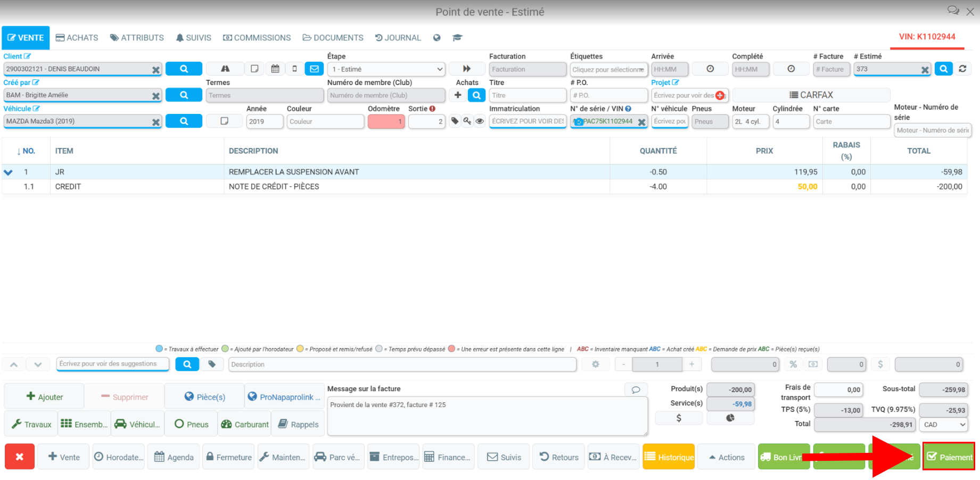Click the Complété clock icon
980x480 pixels.
[x=791, y=69]
